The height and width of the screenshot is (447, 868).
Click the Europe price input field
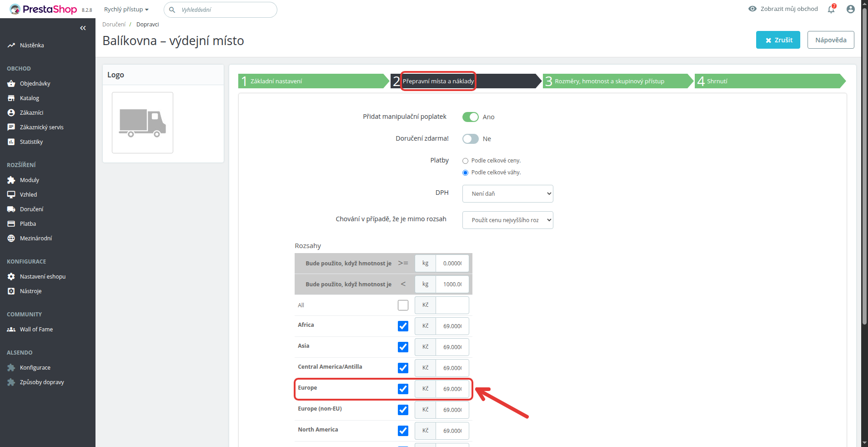click(452, 389)
